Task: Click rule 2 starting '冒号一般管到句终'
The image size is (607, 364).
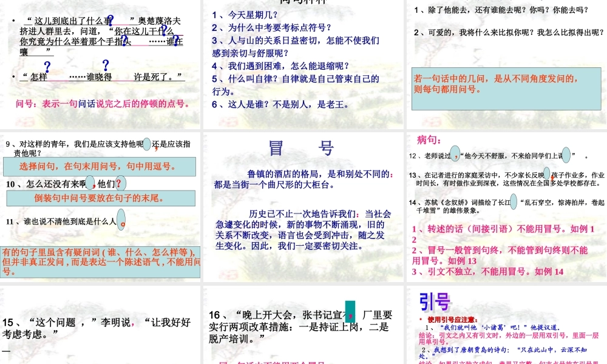Action: (x=500, y=255)
